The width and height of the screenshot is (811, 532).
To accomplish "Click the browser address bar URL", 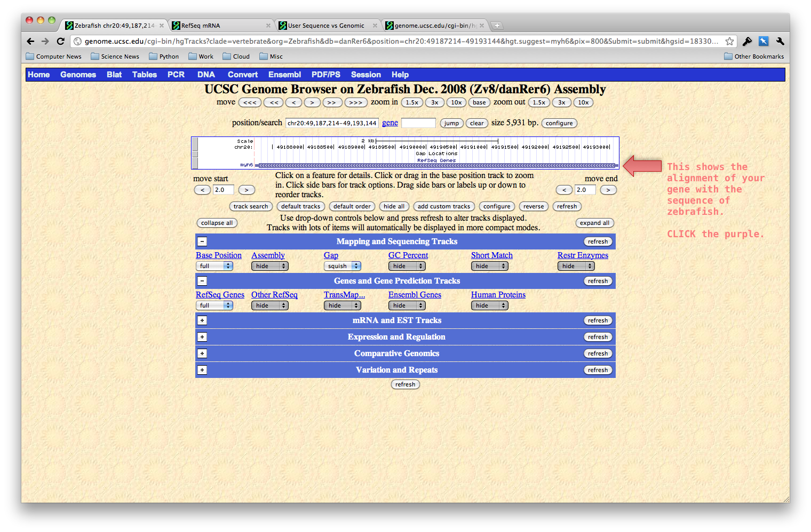I will tap(401, 41).
